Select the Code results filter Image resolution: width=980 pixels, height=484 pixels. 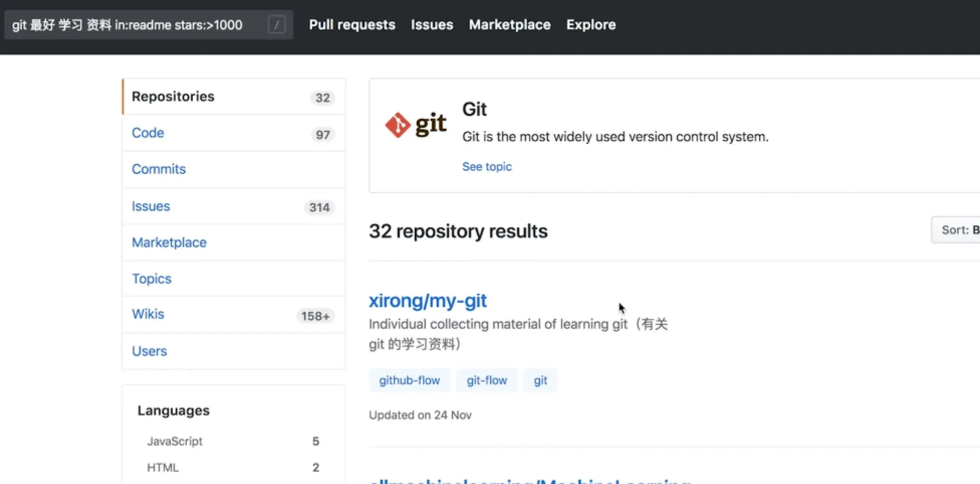234,133
